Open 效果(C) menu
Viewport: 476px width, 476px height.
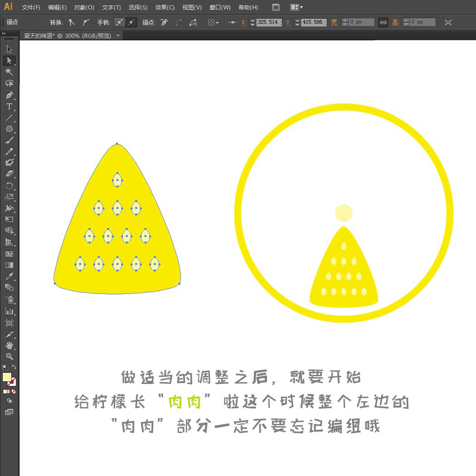165,7
